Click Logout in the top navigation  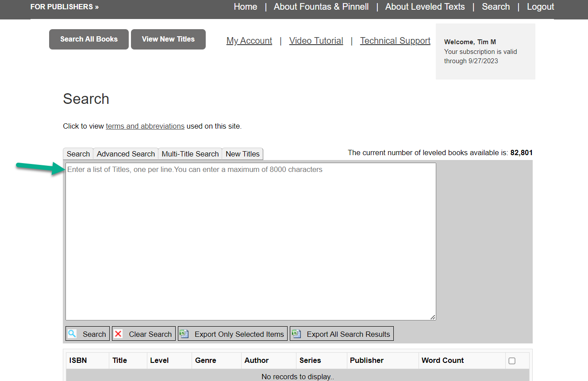[540, 7]
